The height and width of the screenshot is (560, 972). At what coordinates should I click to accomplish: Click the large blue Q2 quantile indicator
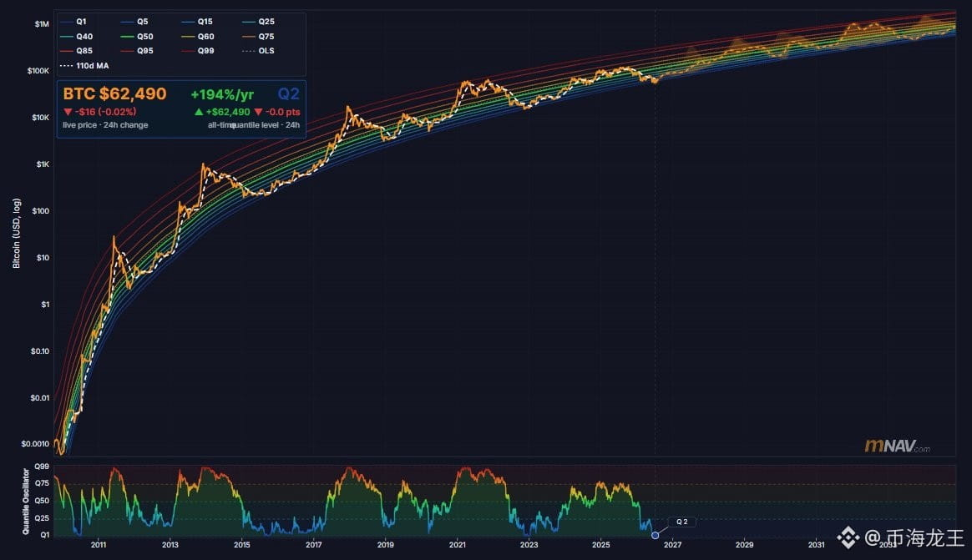[289, 94]
